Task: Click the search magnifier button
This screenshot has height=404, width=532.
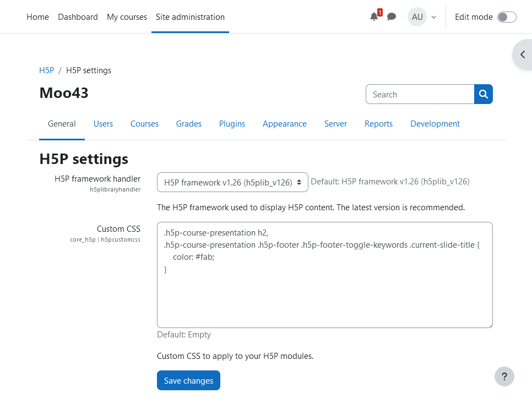Action: [x=483, y=94]
